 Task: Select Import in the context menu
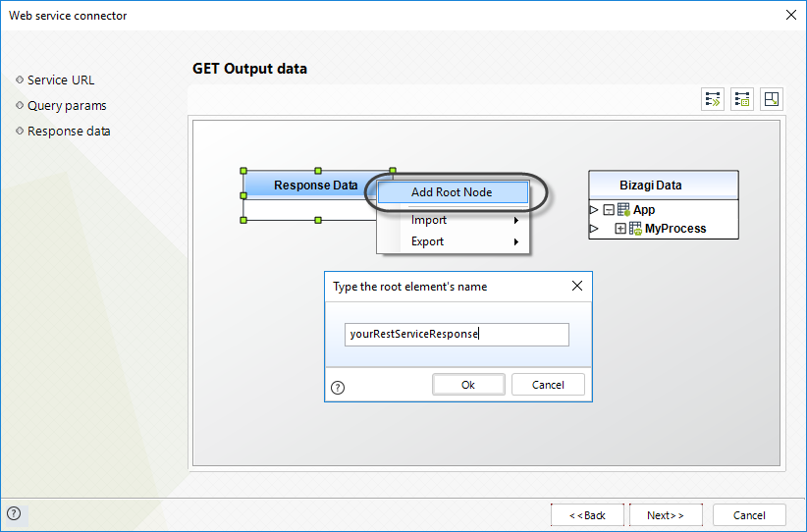pyautogui.click(x=453, y=220)
